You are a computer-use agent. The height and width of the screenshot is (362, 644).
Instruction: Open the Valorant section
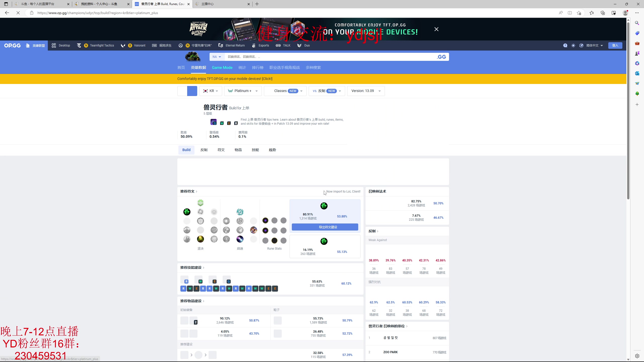[x=133, y=46]
